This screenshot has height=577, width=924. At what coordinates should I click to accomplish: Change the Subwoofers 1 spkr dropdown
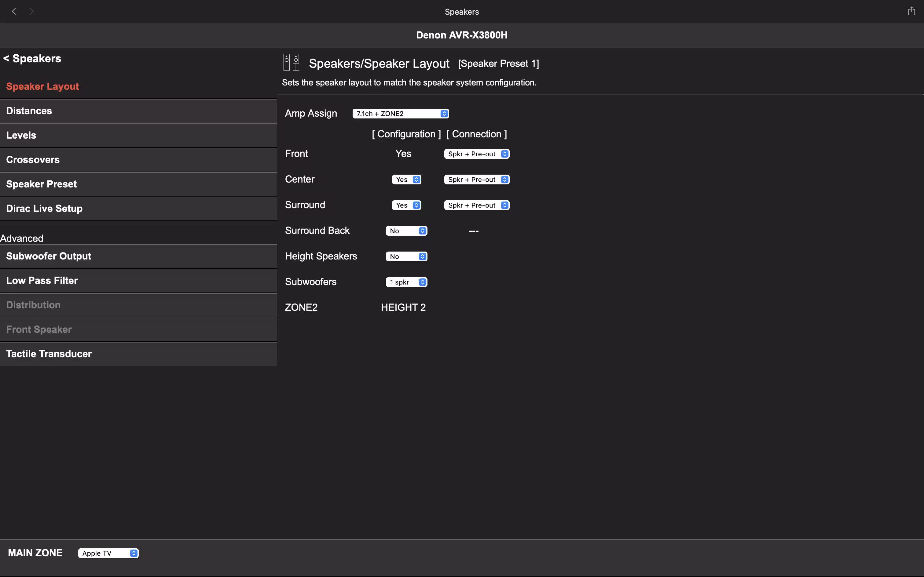(406, 282)
